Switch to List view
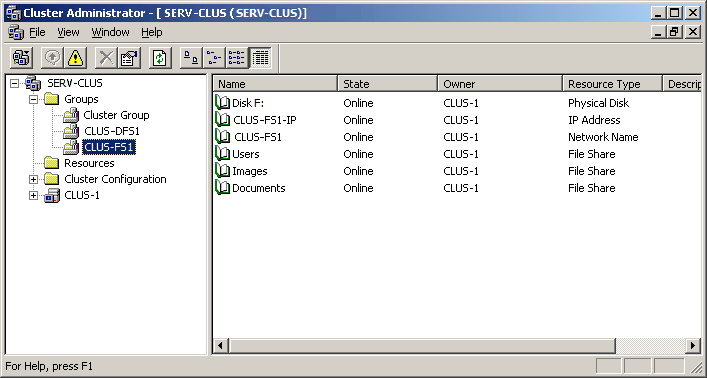Image resolution: width=707 pixels, height=378 pixels. point(237,58)
